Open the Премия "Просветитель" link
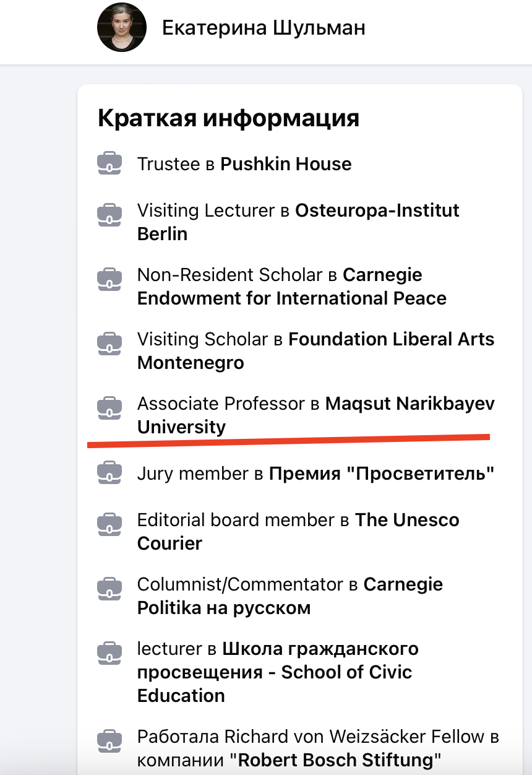 (x=381, y=474)
